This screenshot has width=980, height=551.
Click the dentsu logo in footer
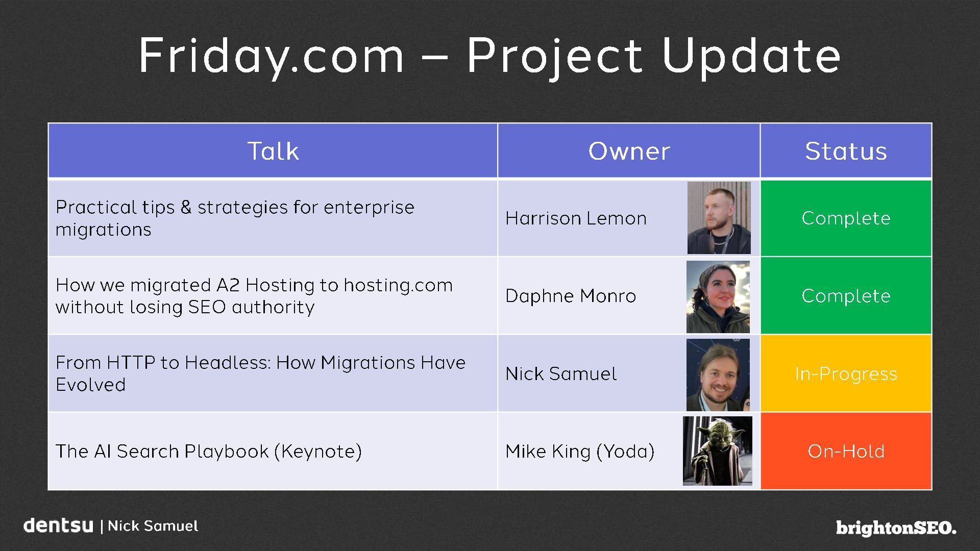pyautogui.click(x=59, y=525)
